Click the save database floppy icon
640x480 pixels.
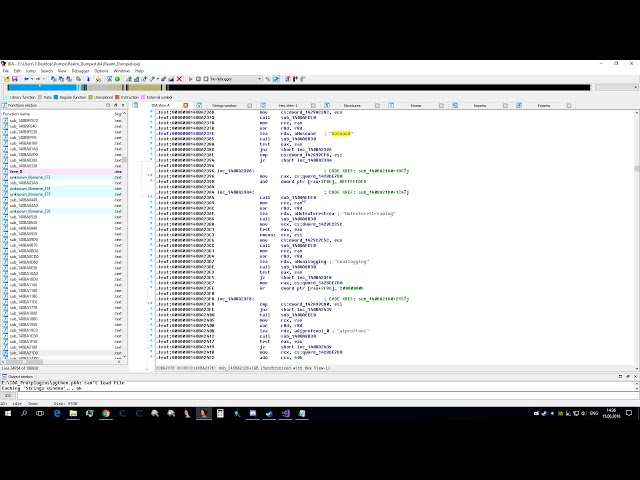[14, 79]
